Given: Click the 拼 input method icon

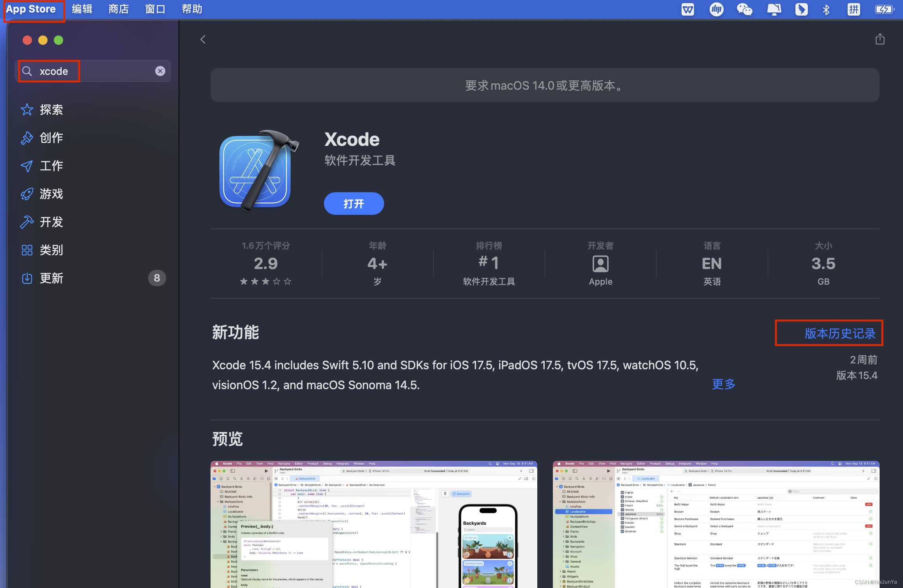Looking at the screenshot, I should click(x=854, y=9).
